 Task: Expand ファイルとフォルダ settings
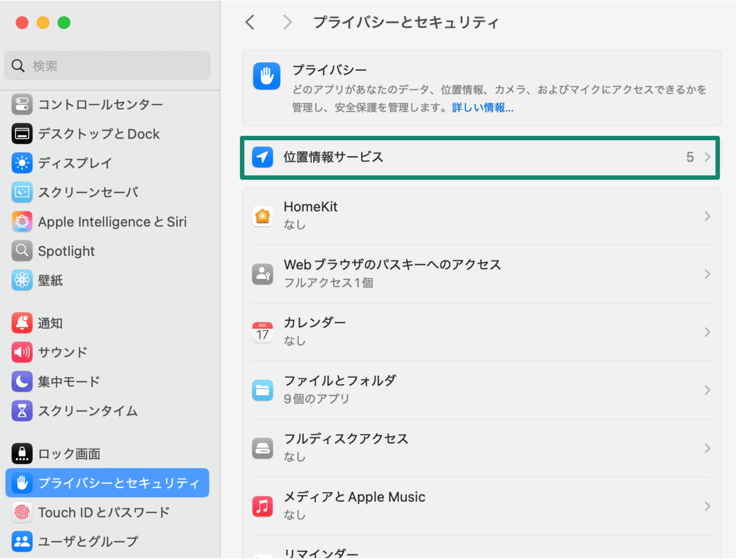[x=708, y=390]
